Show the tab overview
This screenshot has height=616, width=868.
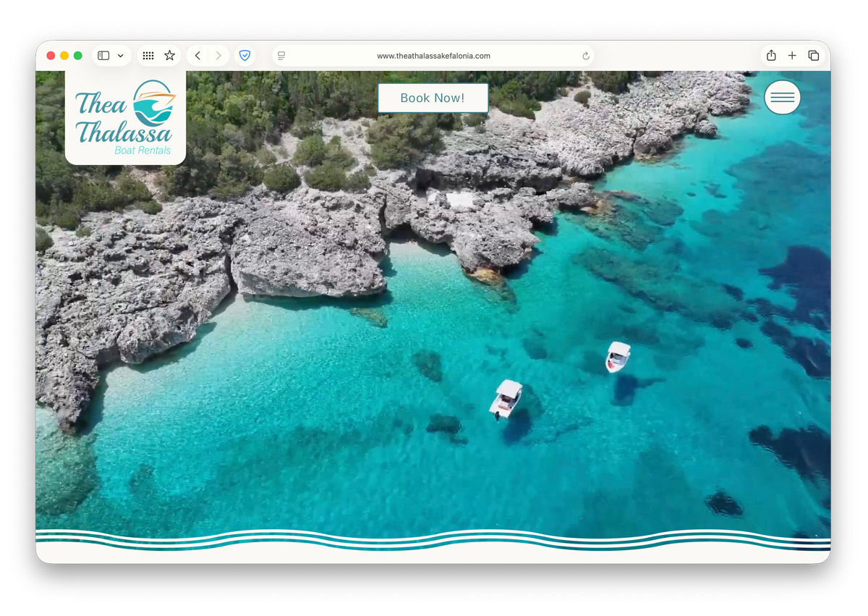click(814, 56)
